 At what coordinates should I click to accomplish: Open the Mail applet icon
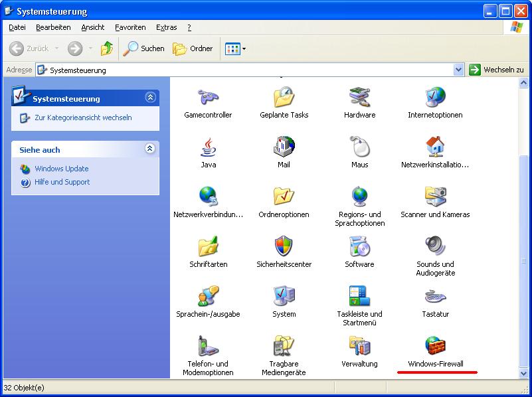point(284,147)
